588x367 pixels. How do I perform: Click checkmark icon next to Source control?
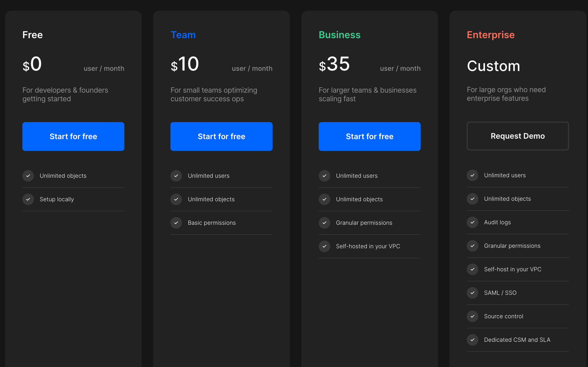click(472, 316)
